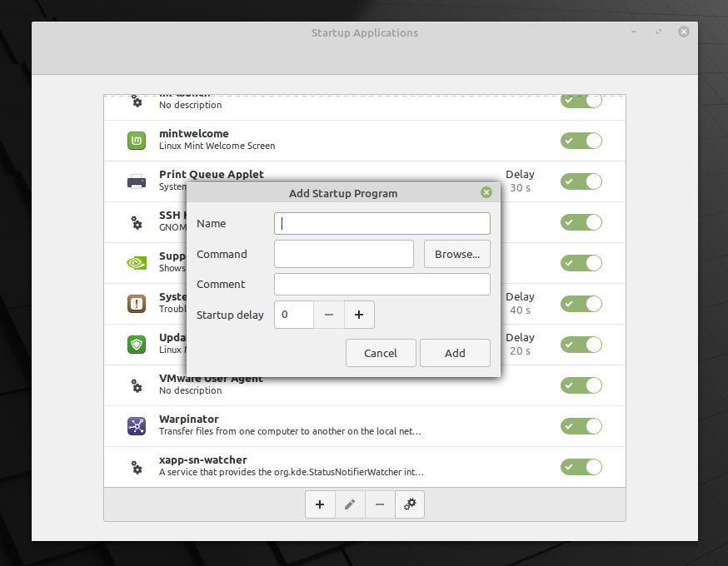Screen dimensions: 728x566
Task: Click the Warpinator network transfer icon
Action: (136, 425)
